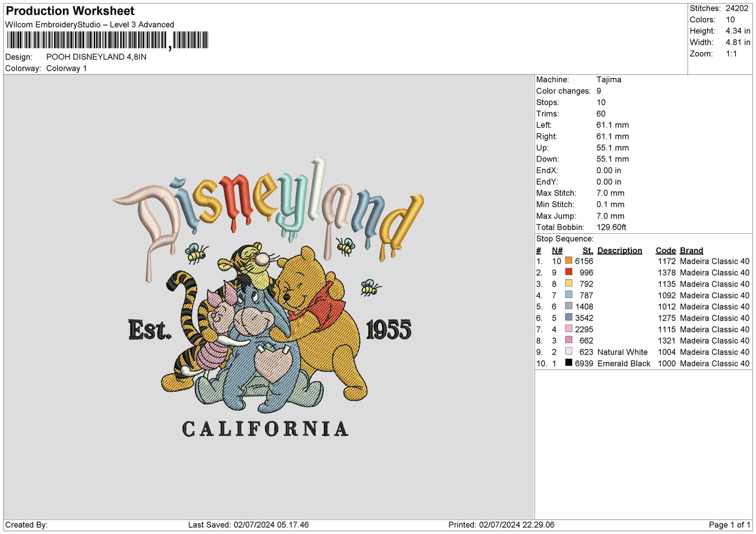
Task: Click the 'Brand' column header
Action: [x=692, y=251]
